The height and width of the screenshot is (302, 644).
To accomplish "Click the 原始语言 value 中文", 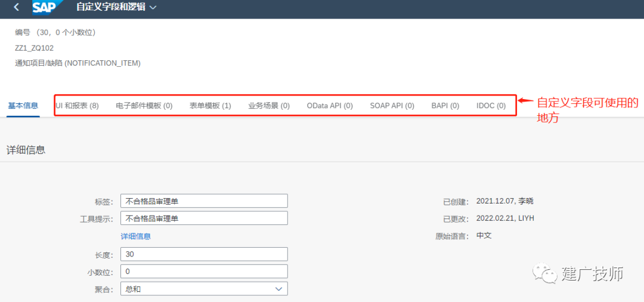I will [x=484, y=236].
